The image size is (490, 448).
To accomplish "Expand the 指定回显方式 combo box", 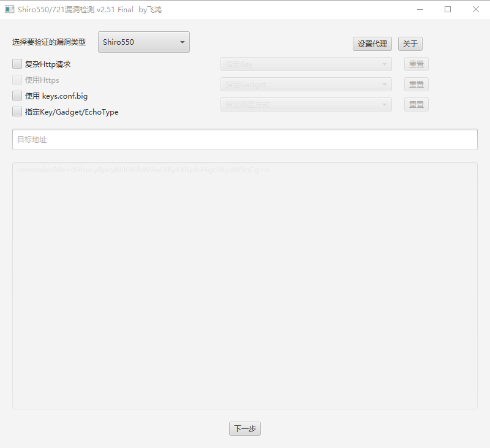I will [x=306, y=104].
